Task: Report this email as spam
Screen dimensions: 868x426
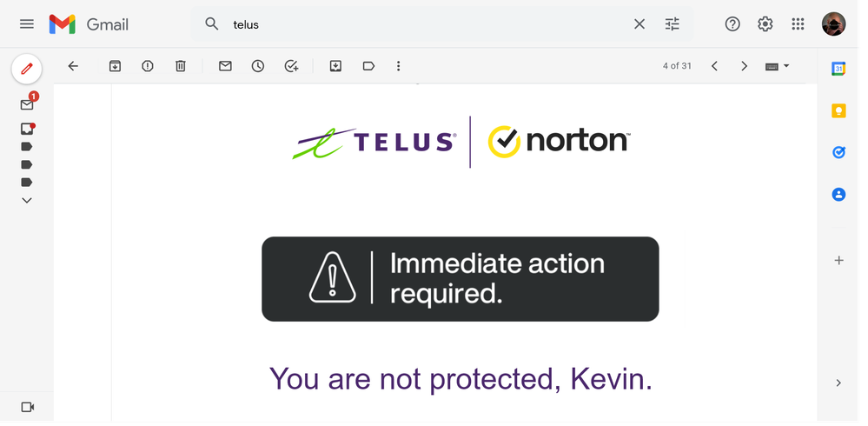Action: tap(148, 66)
